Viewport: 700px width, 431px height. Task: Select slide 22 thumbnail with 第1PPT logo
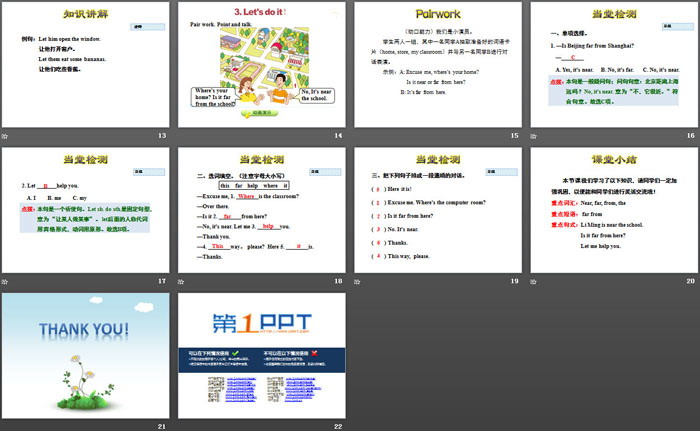pos(262,356)
